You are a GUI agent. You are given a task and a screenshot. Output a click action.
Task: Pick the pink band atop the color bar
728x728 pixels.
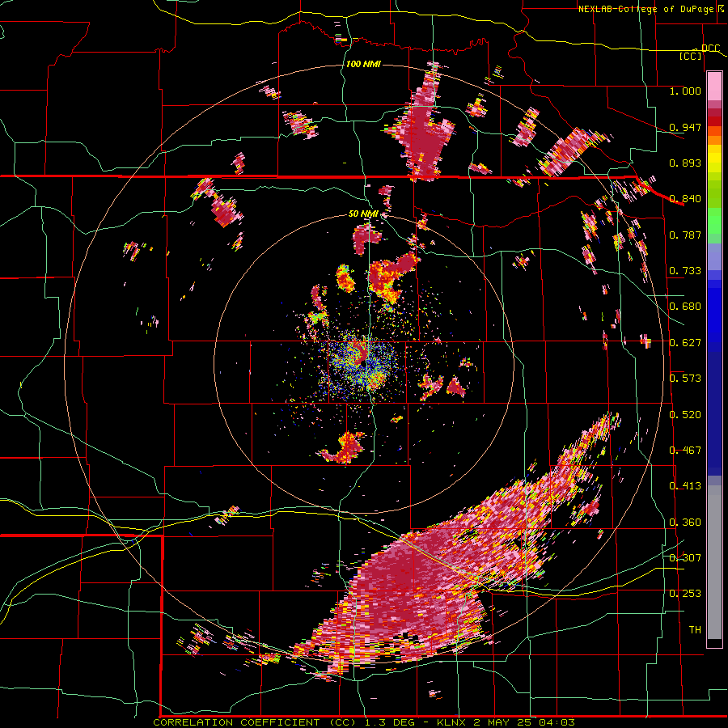pyautogui.click(x=714, y=87)
